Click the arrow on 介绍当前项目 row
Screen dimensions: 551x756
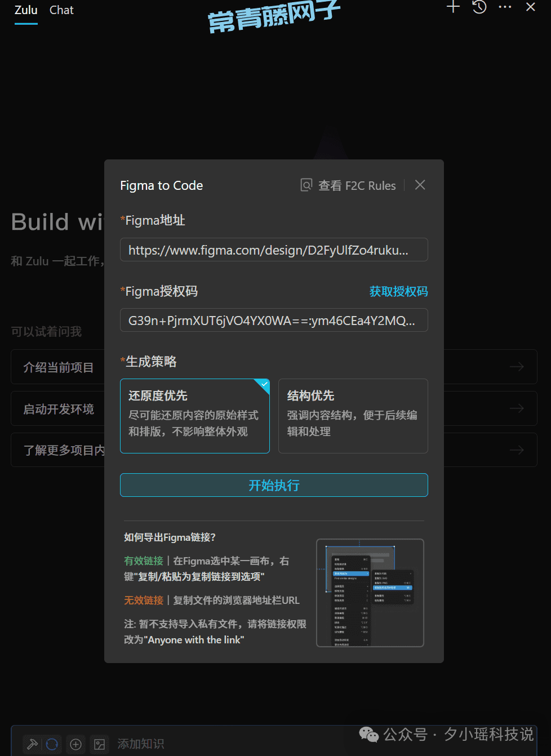tap(517, 367)
